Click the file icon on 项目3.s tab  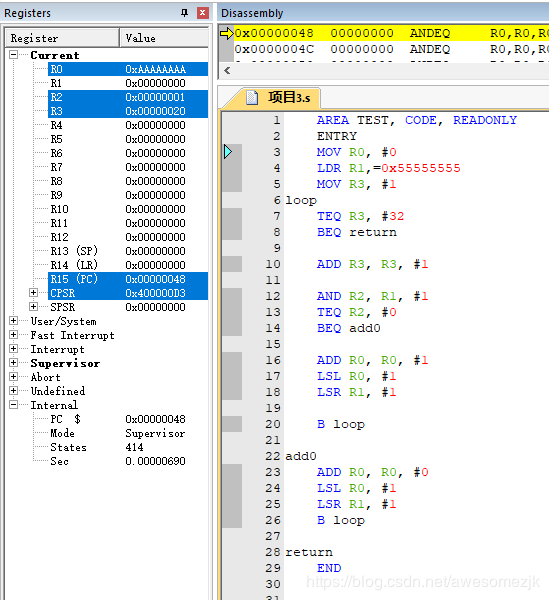click(252, 98)
